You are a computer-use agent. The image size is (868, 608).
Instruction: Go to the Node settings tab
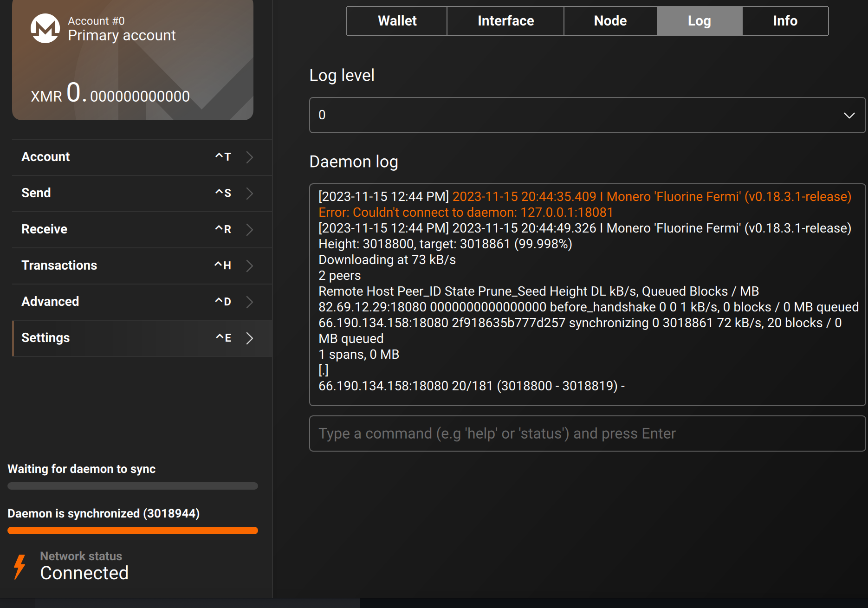point(610,21)
